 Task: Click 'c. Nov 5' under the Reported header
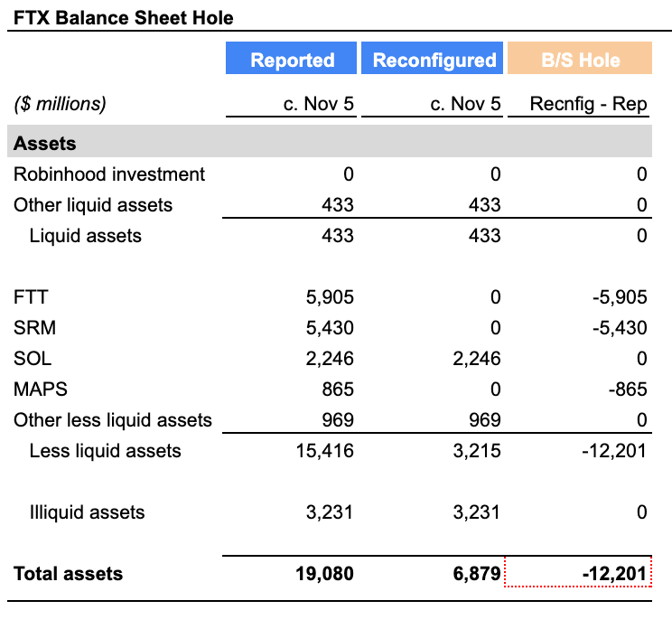click(319, 104)
